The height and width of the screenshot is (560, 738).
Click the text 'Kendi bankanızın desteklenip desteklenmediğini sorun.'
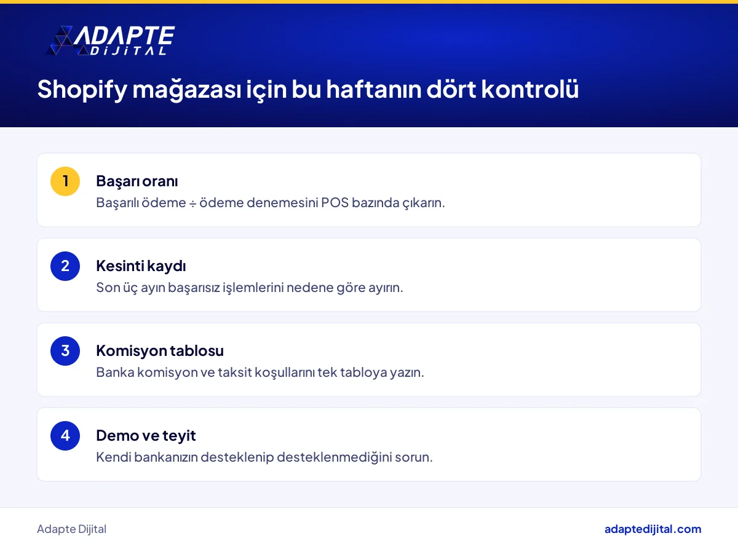(264, 457)
